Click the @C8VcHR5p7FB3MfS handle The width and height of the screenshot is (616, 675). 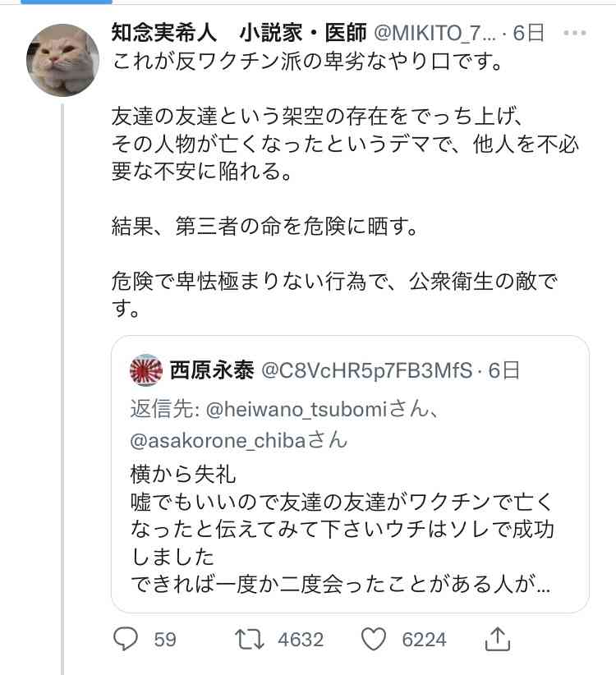[x=368, y=371]
